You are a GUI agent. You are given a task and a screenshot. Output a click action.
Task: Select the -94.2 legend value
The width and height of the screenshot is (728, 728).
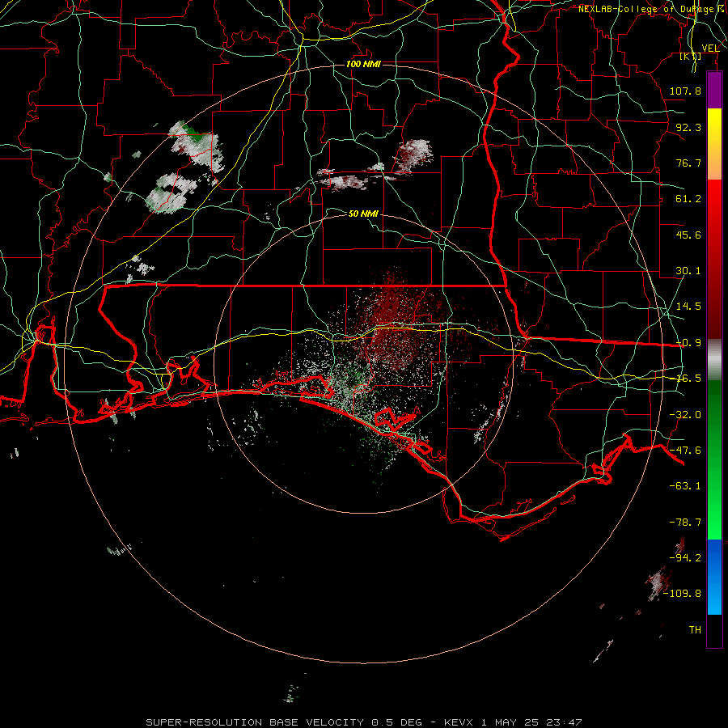click(x=685, y=558)
